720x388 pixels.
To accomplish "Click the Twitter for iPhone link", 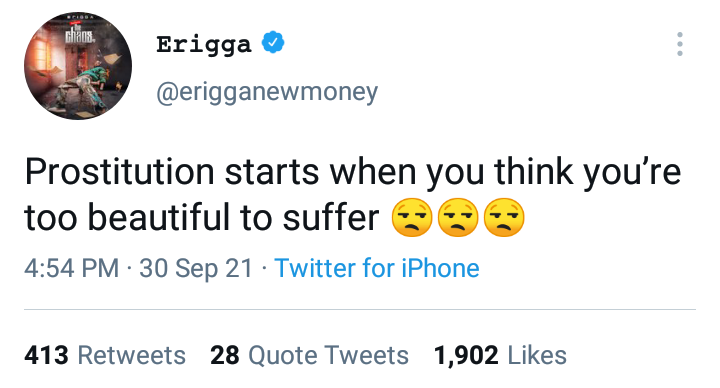I will pyautogui.click(x=377, y=268).
